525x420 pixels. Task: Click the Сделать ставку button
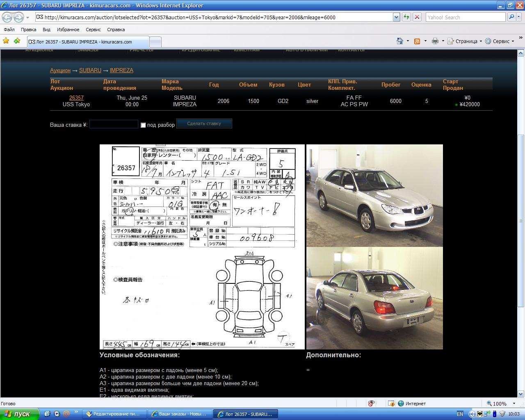(204, 123)
